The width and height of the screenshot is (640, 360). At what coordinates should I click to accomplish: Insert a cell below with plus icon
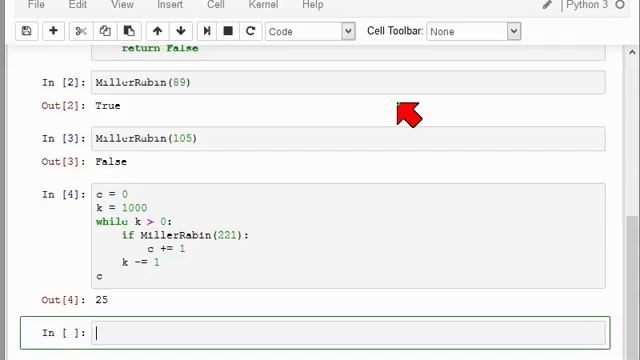(x=53, y=31)
